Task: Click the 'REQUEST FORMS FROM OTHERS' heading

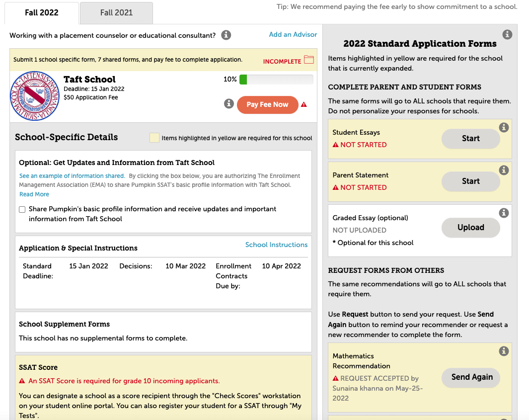Action: tap(386, 270)
